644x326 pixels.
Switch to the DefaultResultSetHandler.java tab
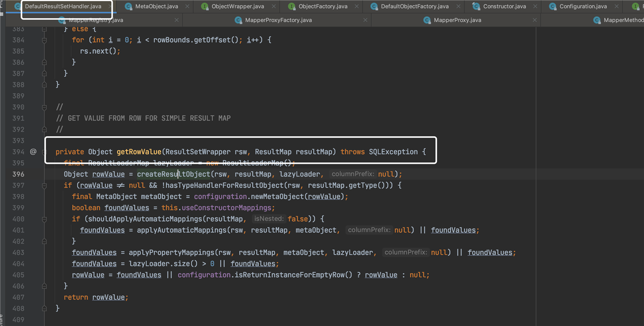point(63,6)
